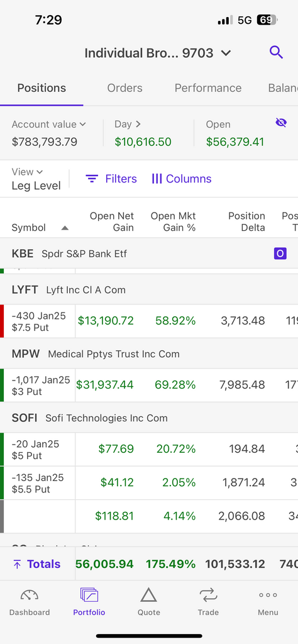Switch to the Performance tab
This screenshot has width=298, height=644.
[208, 88]
